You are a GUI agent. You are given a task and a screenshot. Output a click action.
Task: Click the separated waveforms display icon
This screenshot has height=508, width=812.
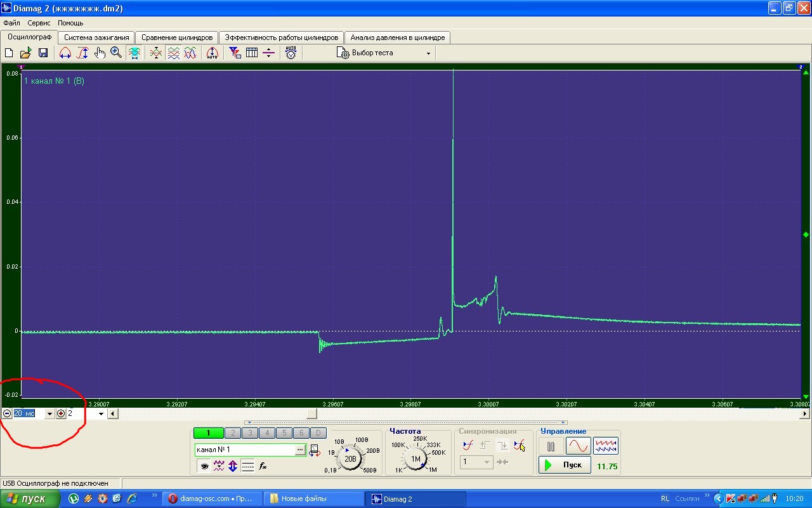173,53
